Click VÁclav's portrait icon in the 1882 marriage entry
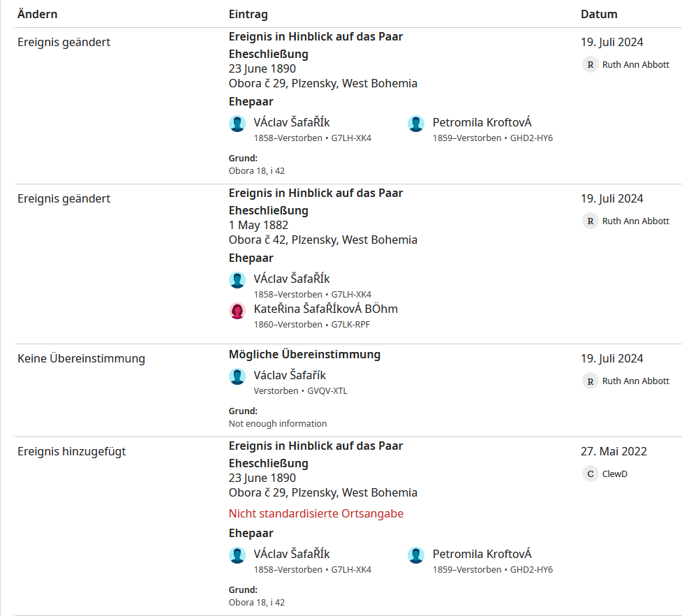The width and height of the screenshot is (682, 616). point(237,280)
